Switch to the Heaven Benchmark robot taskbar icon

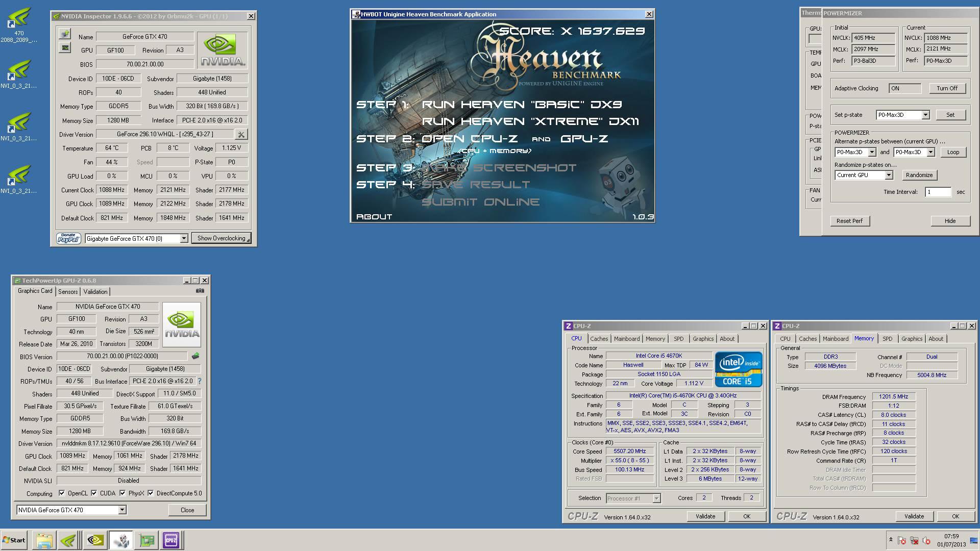pos(121,540)
